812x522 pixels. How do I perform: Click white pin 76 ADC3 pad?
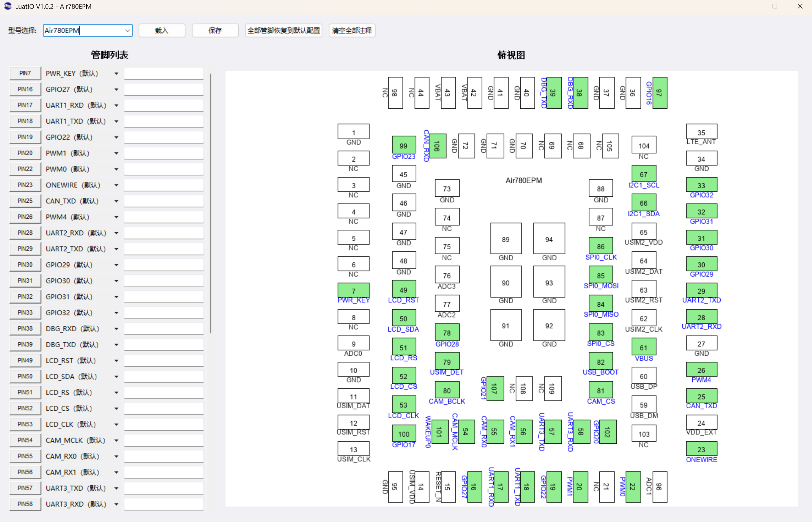447,275
